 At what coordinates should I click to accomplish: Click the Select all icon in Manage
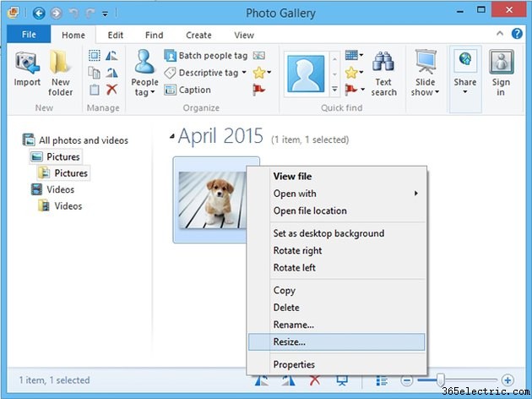click(x=94, y=55)
